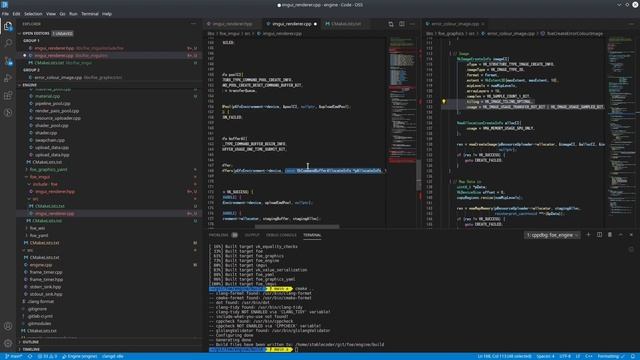Expand the foe_yaml folder

pos(39,236)
